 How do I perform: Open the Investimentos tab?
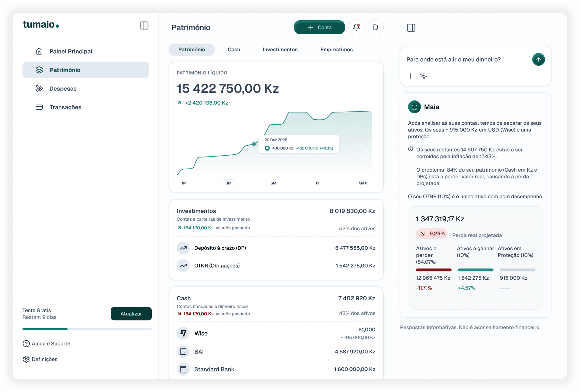tap(280, 49)
